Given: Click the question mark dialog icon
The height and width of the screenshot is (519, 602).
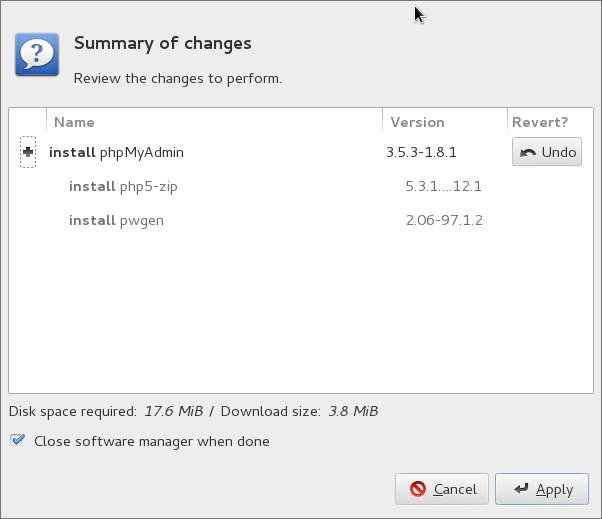Looking at the screenshot, I should (x=37, y=54).
